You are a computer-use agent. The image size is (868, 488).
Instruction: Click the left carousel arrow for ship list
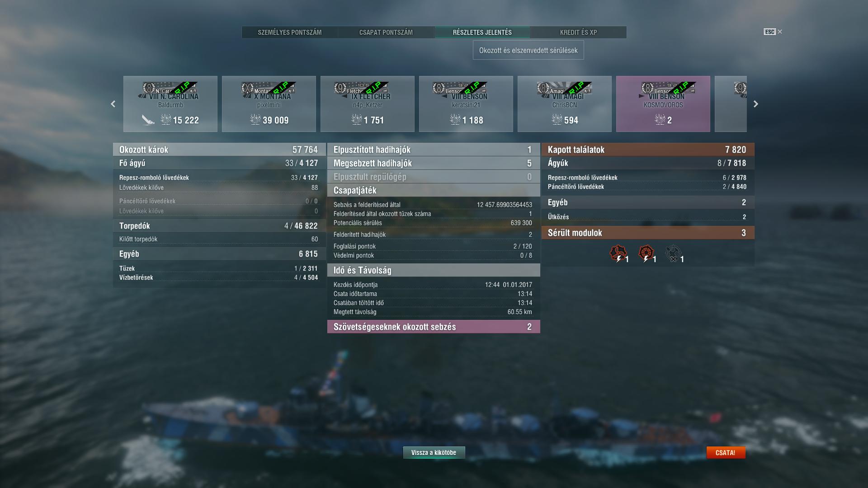tap(113, 104)
